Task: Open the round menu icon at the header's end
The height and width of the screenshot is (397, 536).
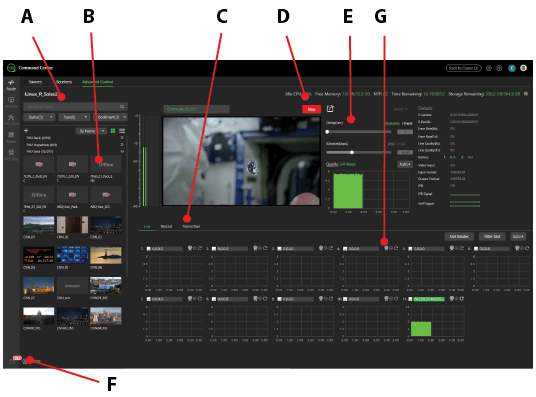Action: tap(523, 68)
